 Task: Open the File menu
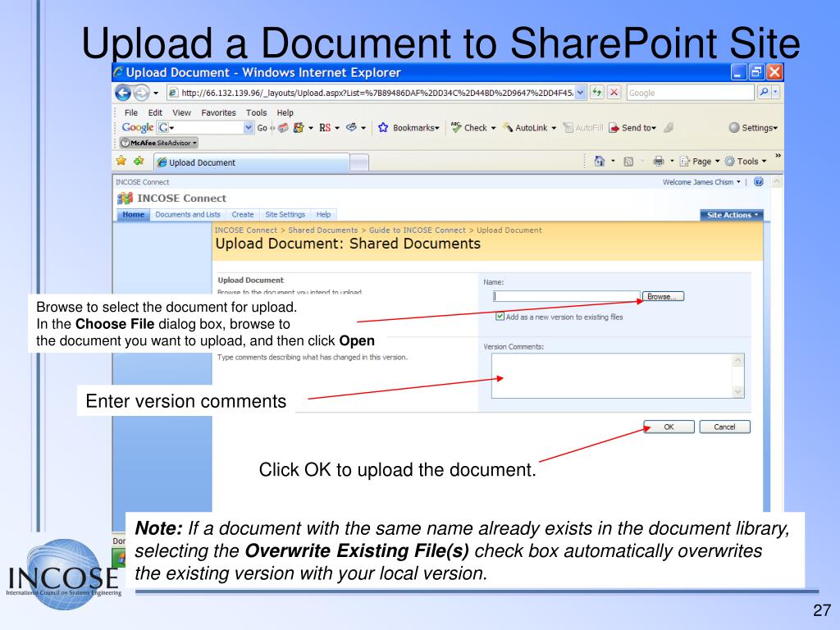130,112
